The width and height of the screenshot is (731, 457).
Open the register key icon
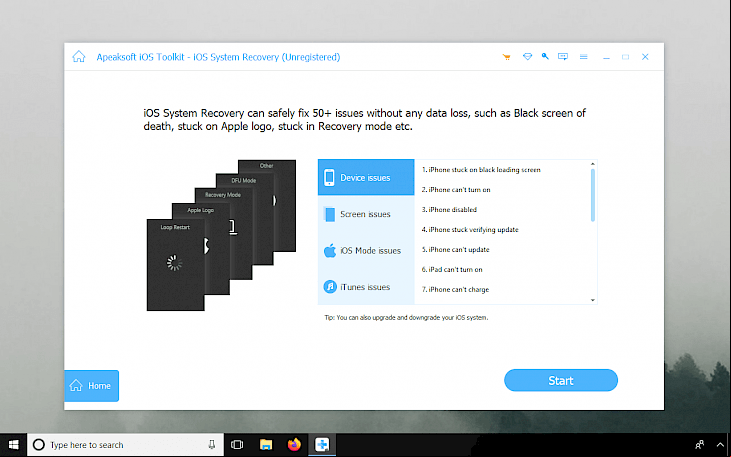545,56
